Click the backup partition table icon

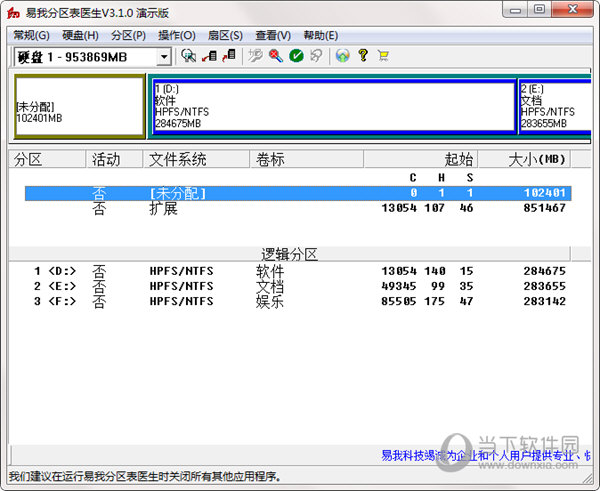point(210,56)
